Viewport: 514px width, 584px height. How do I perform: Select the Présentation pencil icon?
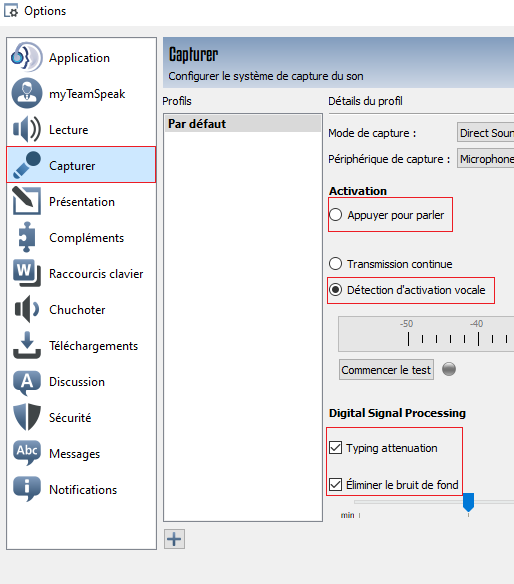click(x=26, y=201)
